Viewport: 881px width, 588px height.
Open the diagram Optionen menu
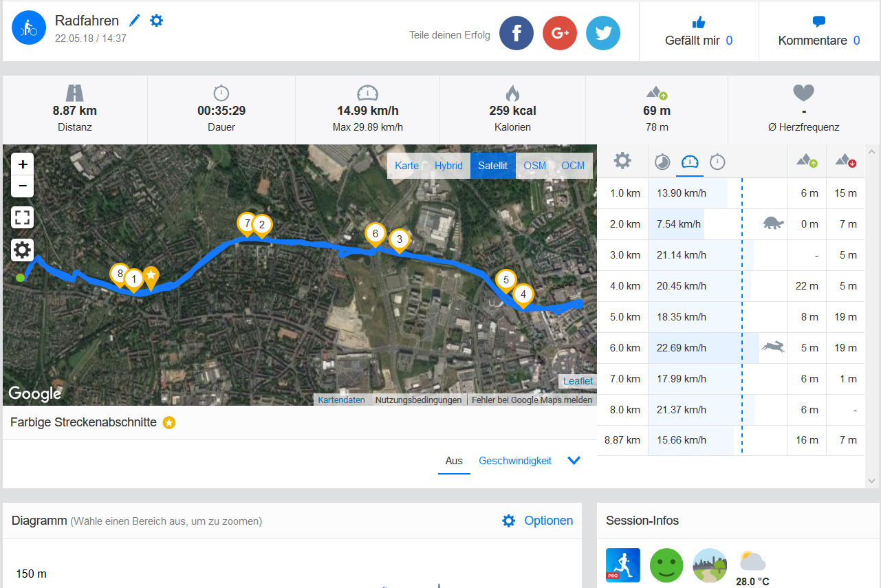point(538,521)
